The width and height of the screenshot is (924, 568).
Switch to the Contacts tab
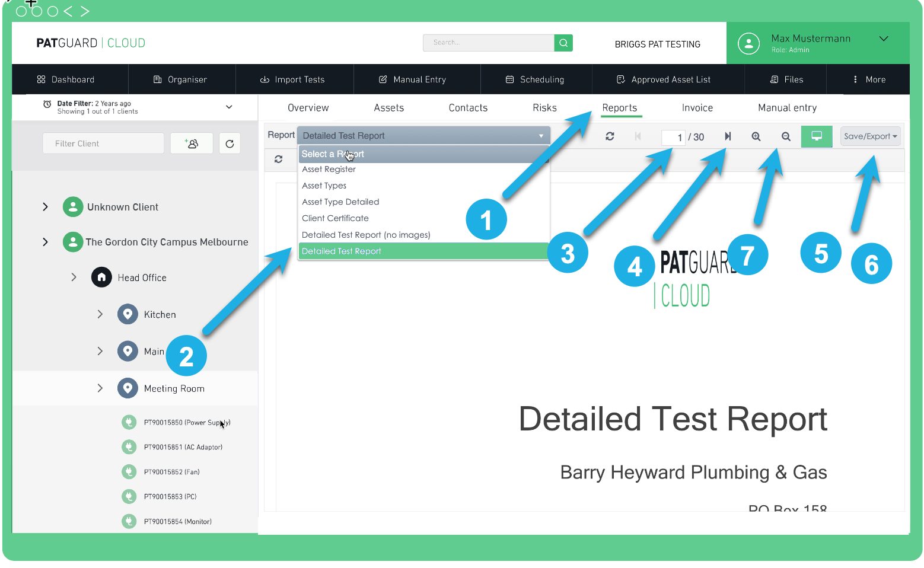[468, 108]
